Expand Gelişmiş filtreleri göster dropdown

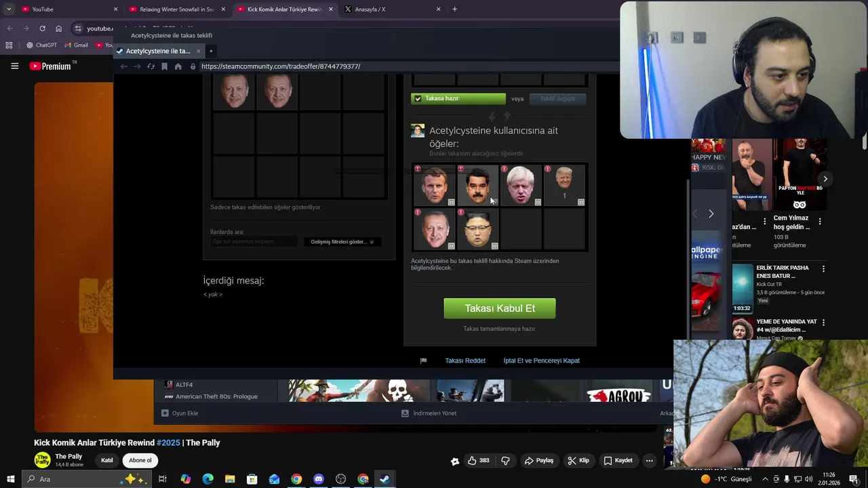(342, 241)
